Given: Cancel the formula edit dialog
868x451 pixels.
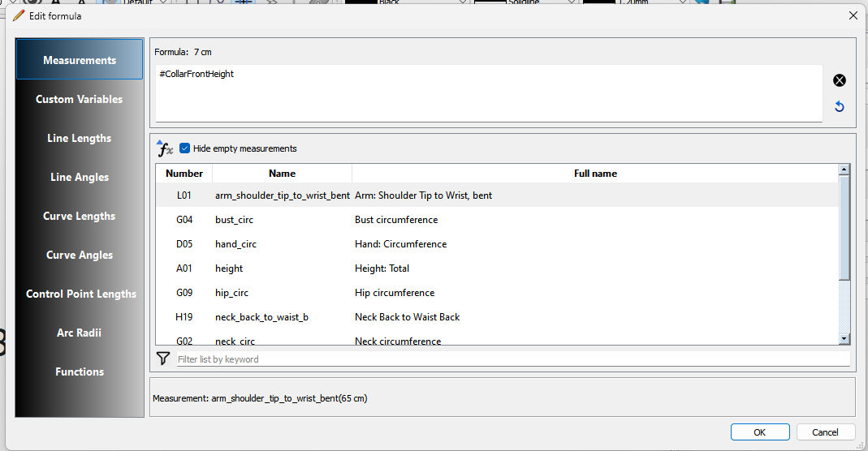Looking at the screenshot, I should point(825,432).
